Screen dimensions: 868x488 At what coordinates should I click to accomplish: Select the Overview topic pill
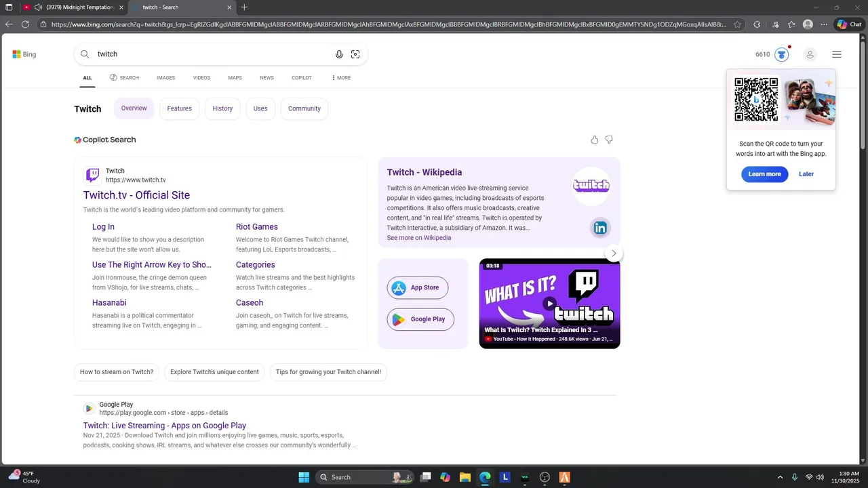click(x=134, y=108)
